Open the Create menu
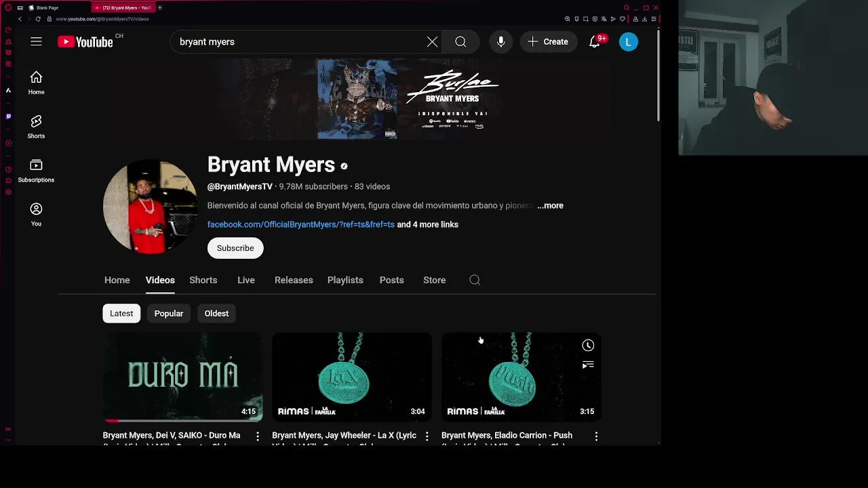Viewport: 868px width, 488px height. [x=548, y=42]
